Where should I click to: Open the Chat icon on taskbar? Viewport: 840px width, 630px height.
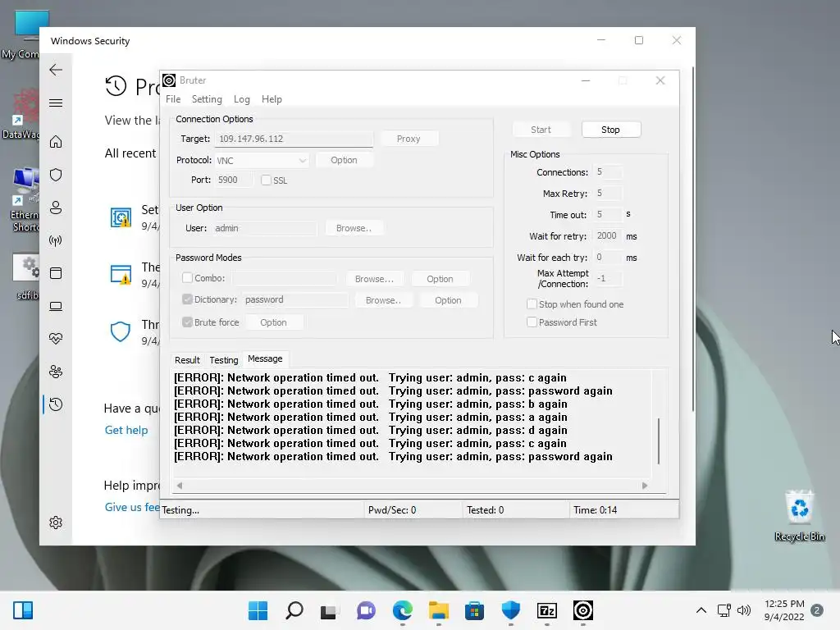366,610
